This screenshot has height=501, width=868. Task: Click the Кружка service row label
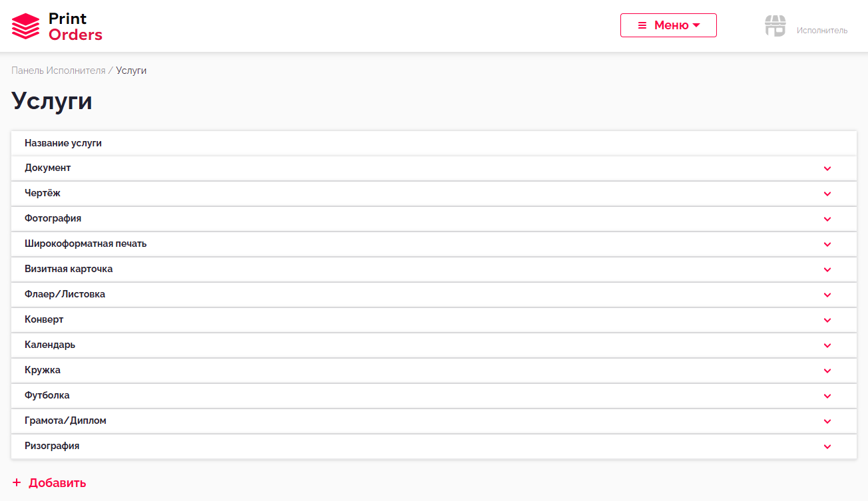43,370
